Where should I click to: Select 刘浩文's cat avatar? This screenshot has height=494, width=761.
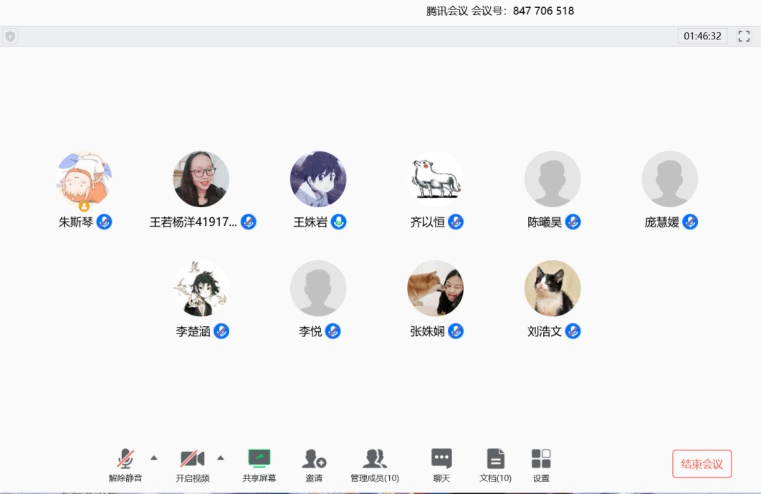pos(552,289)
